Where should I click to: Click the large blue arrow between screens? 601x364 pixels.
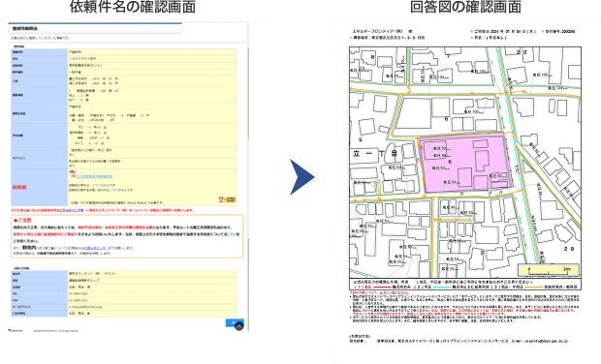coord(302,177)
